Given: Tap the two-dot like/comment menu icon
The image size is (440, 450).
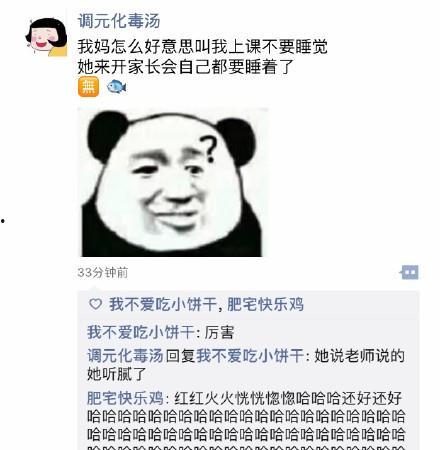Looking at the screenshot, I should [410, 272].
